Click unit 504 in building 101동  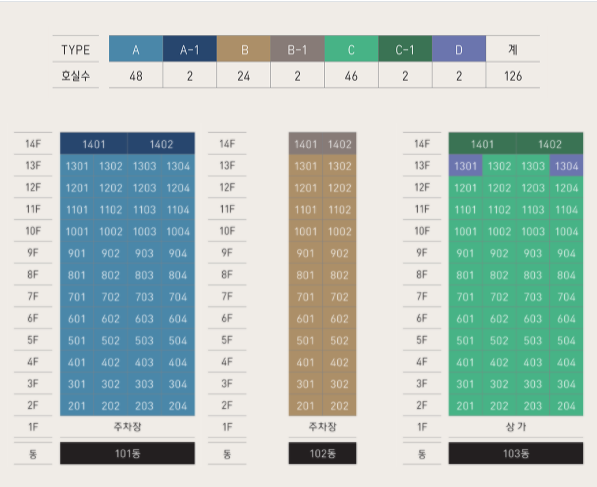tap(178, 340)
